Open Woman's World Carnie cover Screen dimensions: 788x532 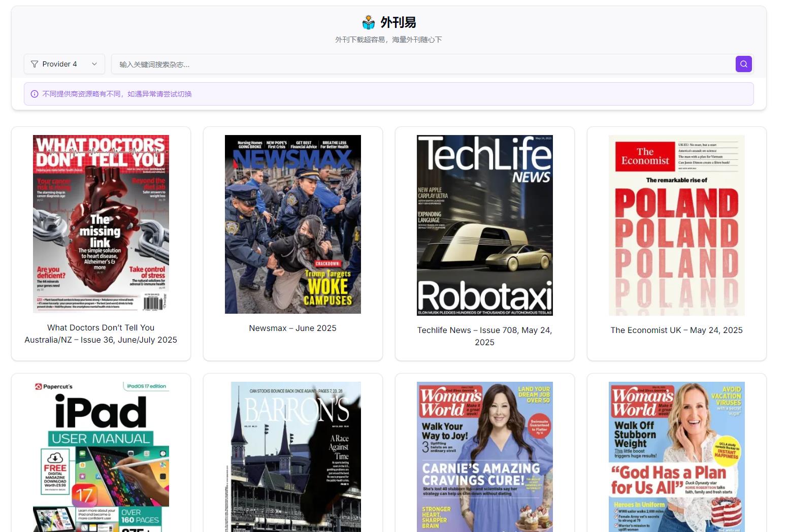[x=484, y=457]
